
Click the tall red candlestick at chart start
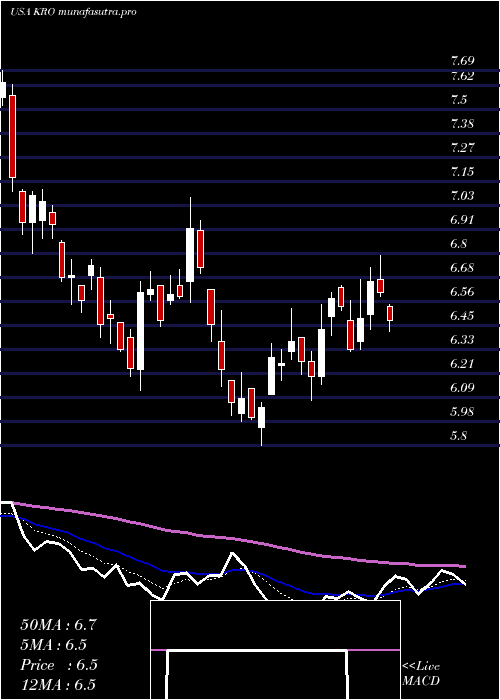pyautogui.click(x=12, y=137)
